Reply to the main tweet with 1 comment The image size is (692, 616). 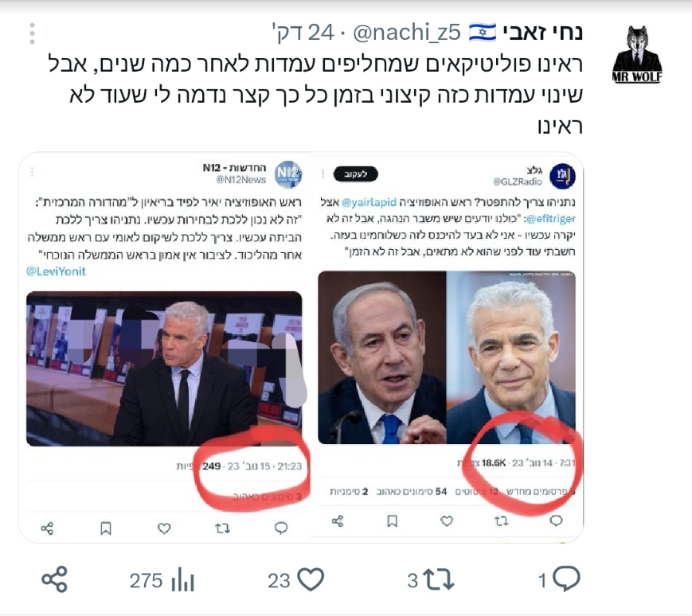pyautogui.click(x=559, y=579)
